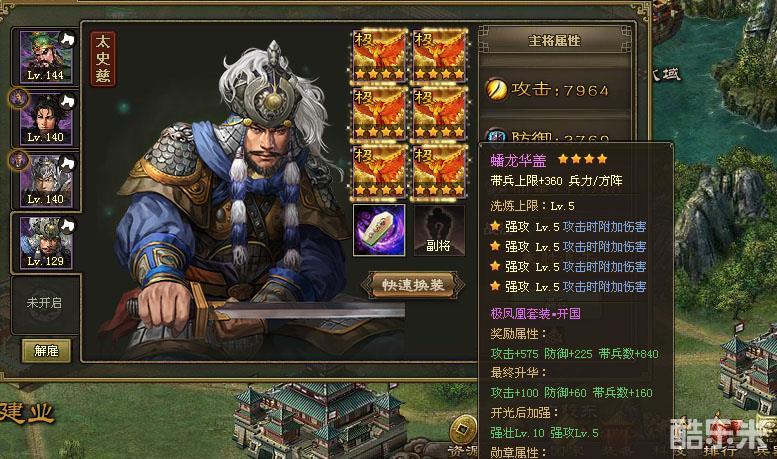This screenshot has width=777, height=459.
Task: Click the small badge beside Lv. 140 black-haired general
Action: coord(18,98)
